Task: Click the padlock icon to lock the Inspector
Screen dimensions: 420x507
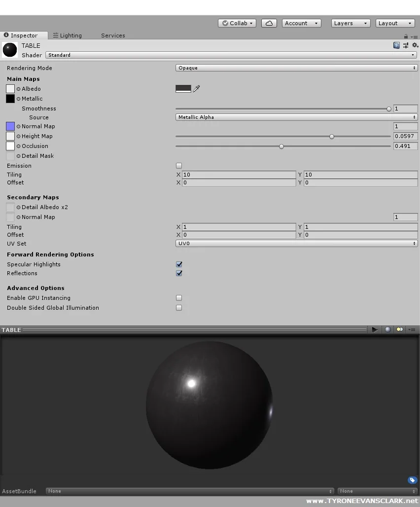Action: [405, 36]
